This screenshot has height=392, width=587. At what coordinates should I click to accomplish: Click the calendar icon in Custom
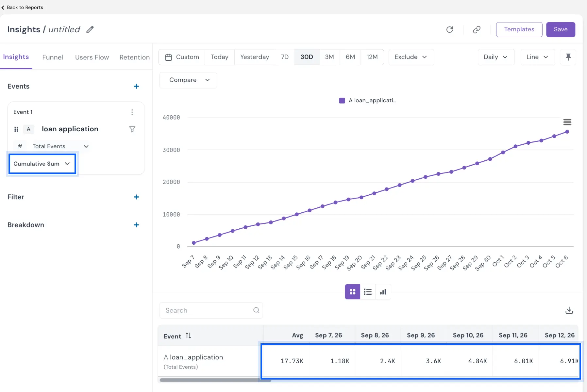169,57
